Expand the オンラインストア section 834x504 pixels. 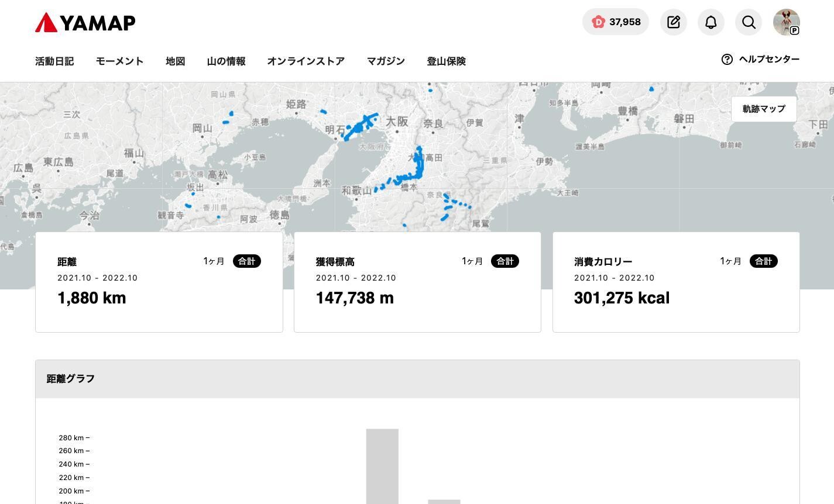(306, 61)
